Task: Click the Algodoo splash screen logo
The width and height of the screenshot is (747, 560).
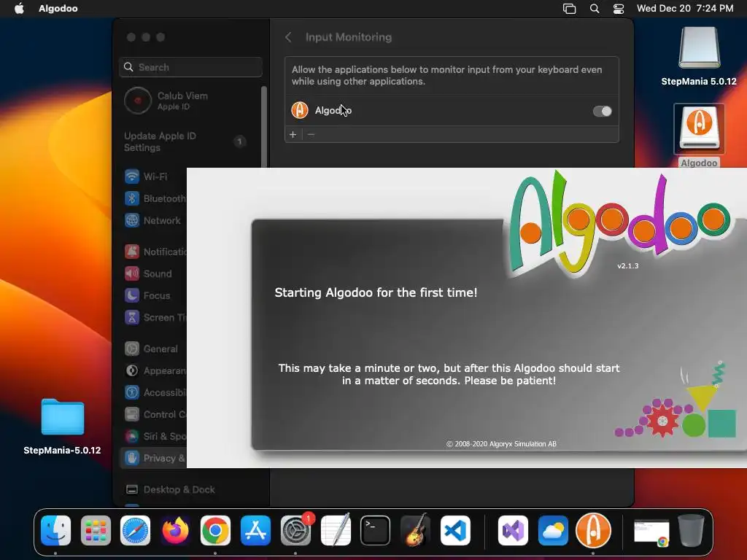Action: point(619,224)
